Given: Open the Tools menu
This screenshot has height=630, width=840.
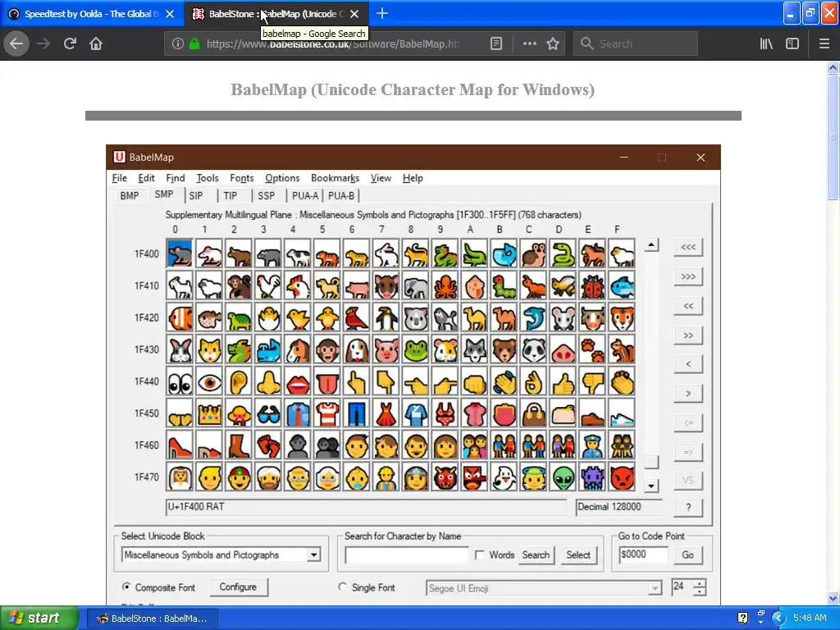Looking at the screenshot, I should pos(208,178).
